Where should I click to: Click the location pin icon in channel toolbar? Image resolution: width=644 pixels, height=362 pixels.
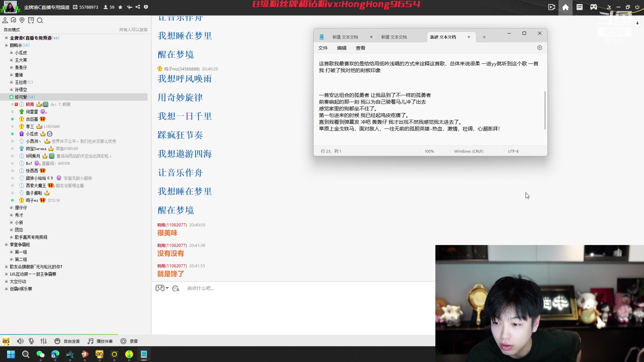click(x=22, y=20)
